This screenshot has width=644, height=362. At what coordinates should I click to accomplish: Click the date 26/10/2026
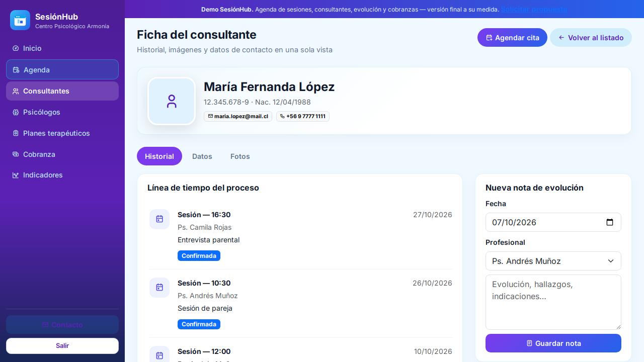432,283
